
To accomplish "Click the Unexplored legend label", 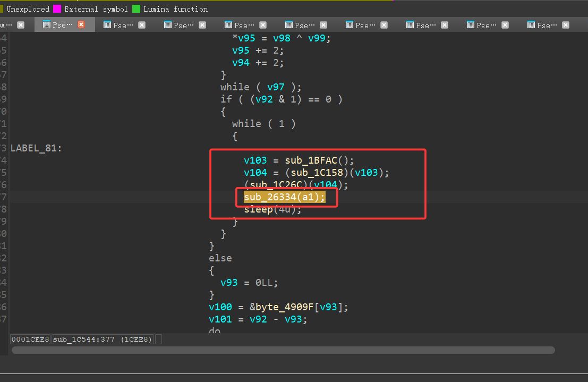I will click(x=28, y=9).
